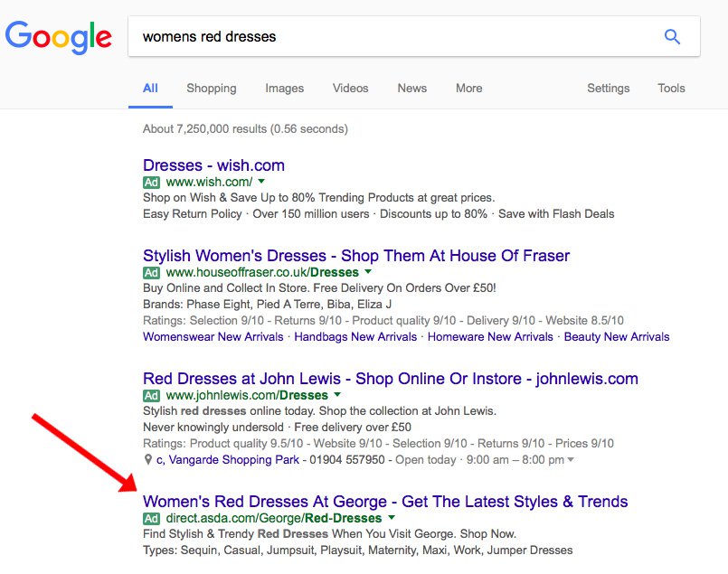Open the c, Vangarde Shopping Park location link
Image resolution: width=728 pixels, height=574 pixels.
[x=228, y=460]
